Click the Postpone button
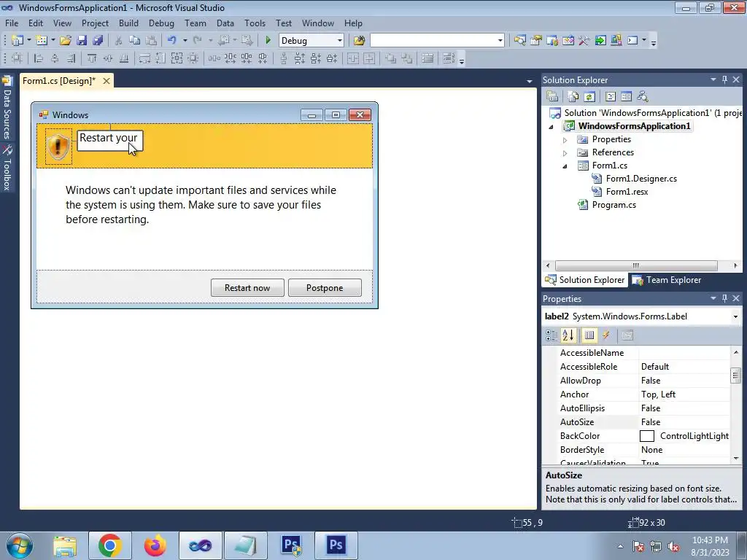 (x=325, y=287)
